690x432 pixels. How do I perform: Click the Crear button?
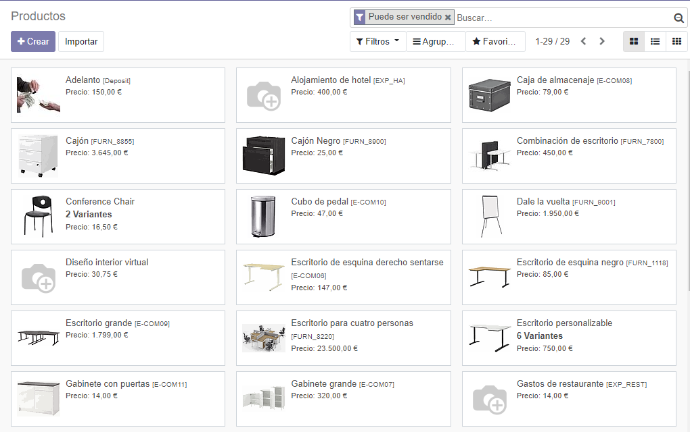point(33,41)
